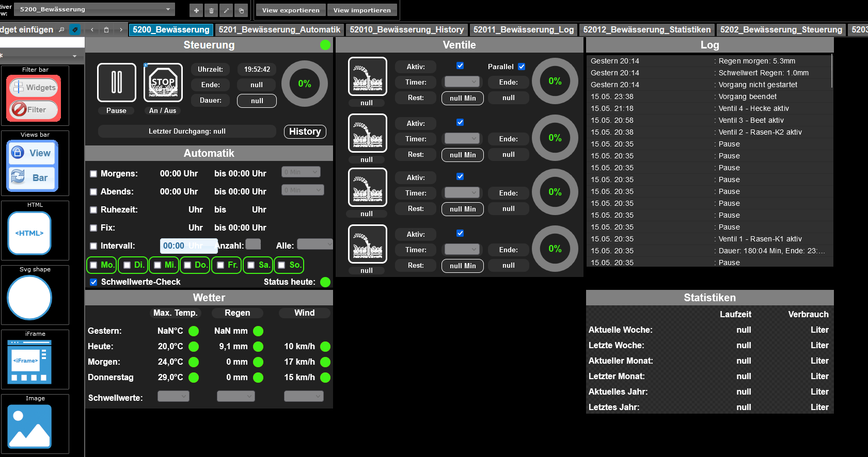Check the So. weekday checkbox
Image resolution: width=868 pixels, height=457 pixels.
(281, 265)
